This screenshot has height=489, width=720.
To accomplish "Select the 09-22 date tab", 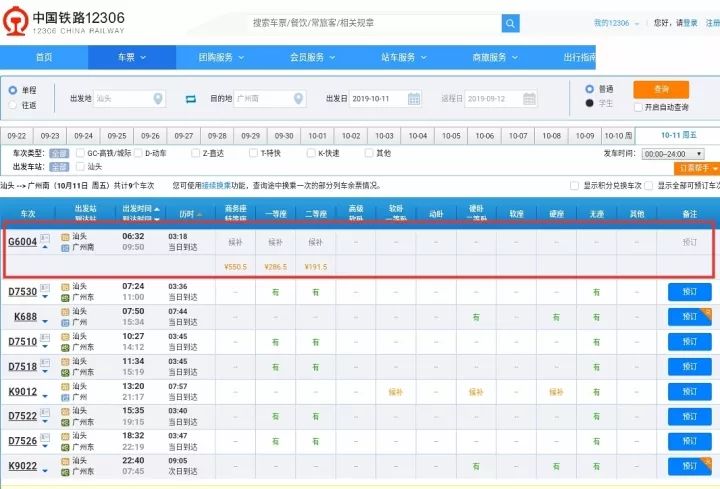I will point(17,136).
